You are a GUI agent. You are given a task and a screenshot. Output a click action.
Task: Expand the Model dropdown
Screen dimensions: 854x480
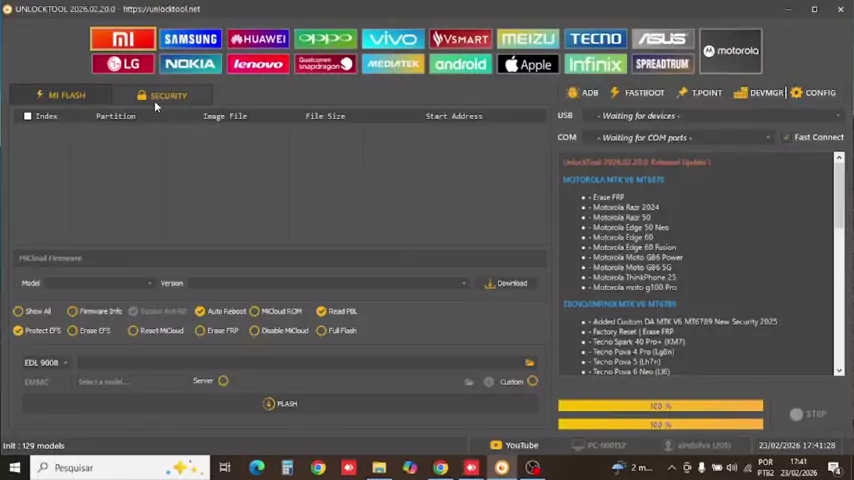click(x=100, y=283)
